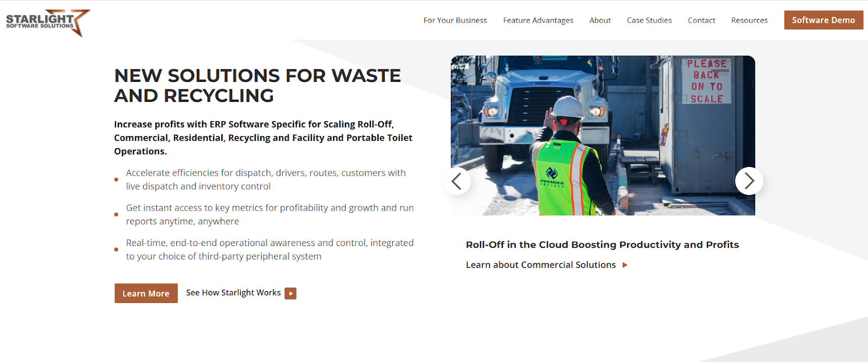Request a Software Demo
This screenshot has height=362, width=868.
pos(824,20)
